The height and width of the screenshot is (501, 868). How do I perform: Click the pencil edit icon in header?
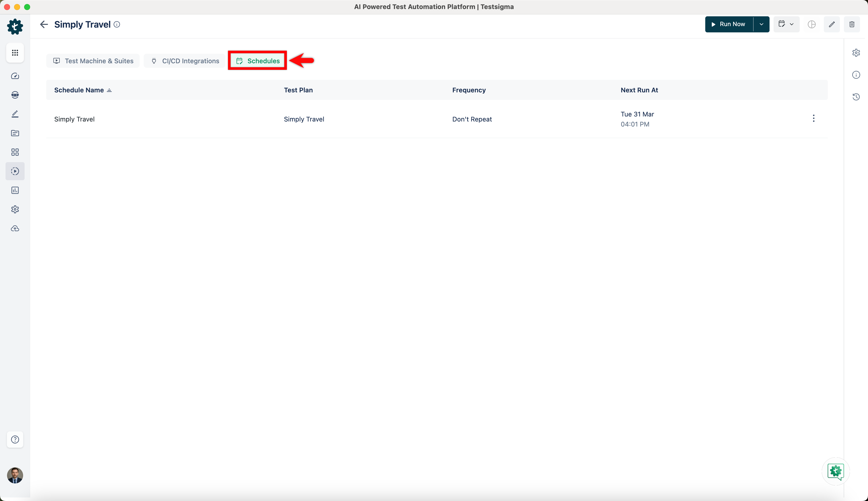point(832,24)
